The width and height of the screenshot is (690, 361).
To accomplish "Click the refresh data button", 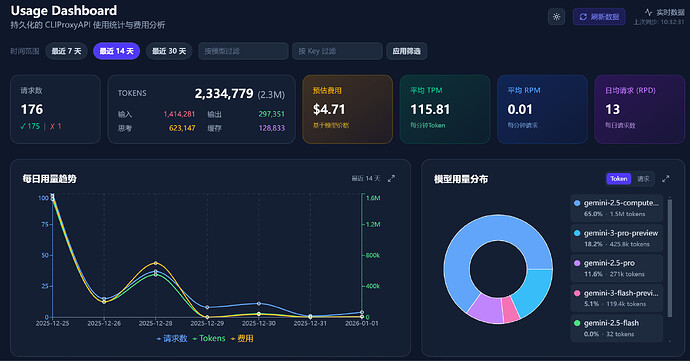I will click(x=599, y=17).
